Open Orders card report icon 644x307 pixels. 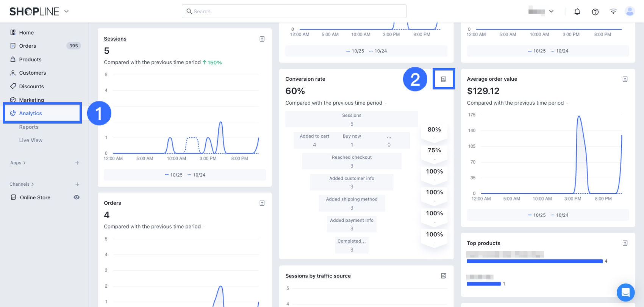pos(262,203)
